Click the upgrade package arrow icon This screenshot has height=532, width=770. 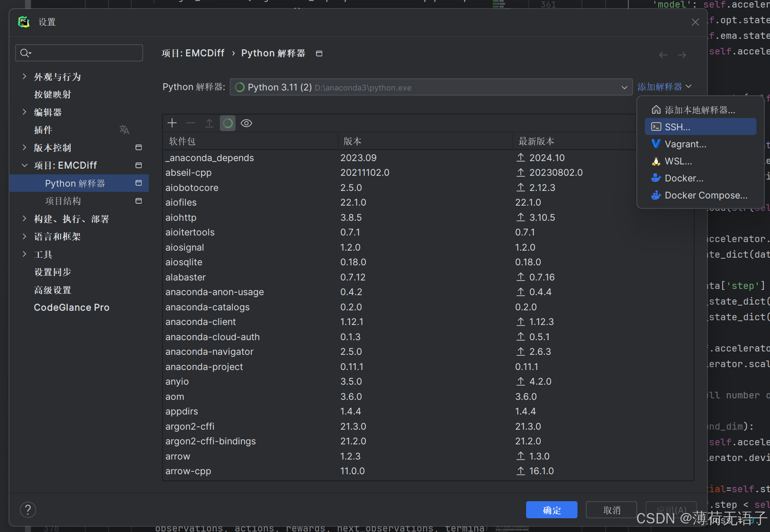(209, 123)
